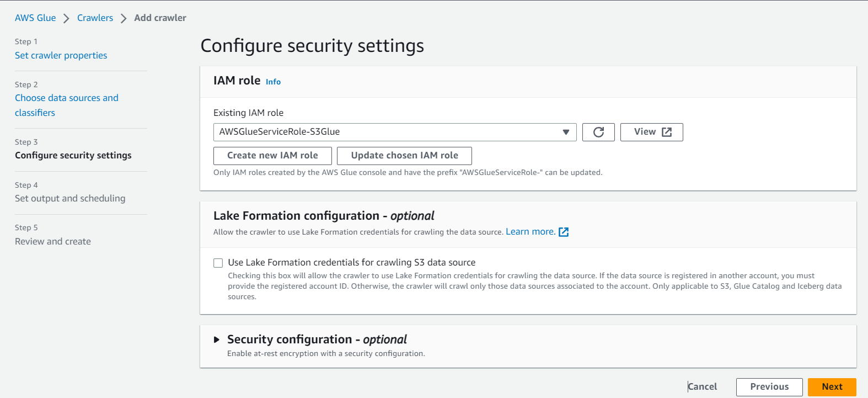The width and height of the screenshot is (868, 398).
Task: Click Set output and scheduling step label
Action: 70,198
